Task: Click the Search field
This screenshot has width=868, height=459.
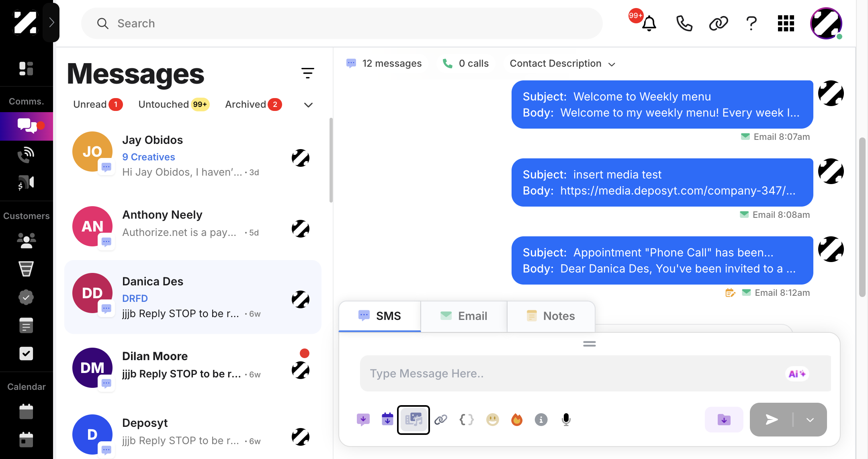Action: tap(342, 23)
